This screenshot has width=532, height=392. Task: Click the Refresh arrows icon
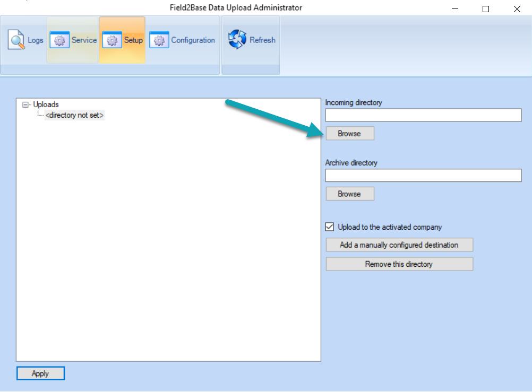click(237, 39)
